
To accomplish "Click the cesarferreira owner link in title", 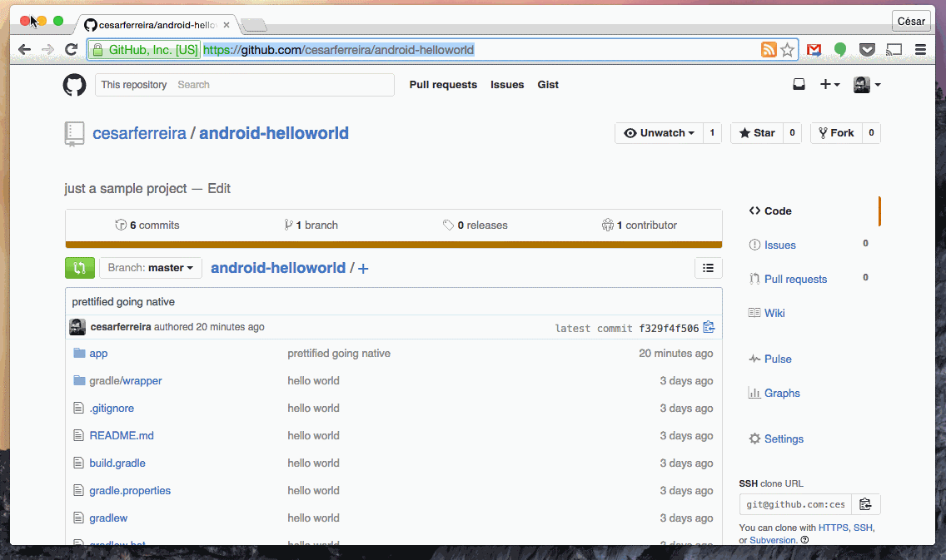I will pos(139,133).
